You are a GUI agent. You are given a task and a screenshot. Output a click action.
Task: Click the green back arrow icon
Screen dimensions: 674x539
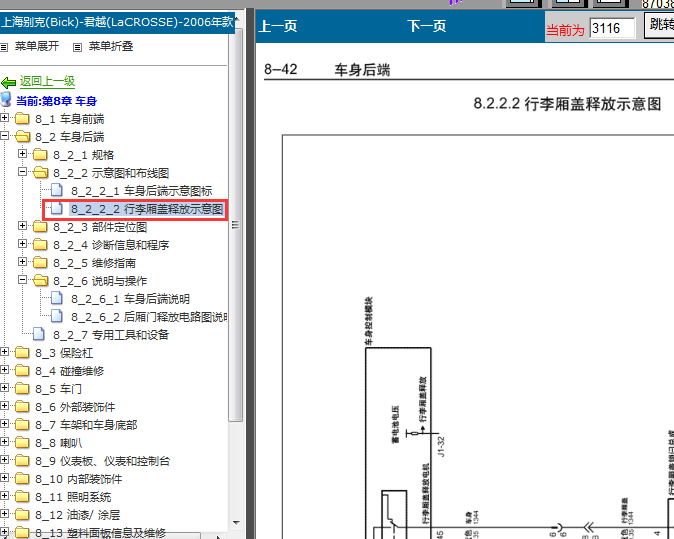[x=9, y=82]
